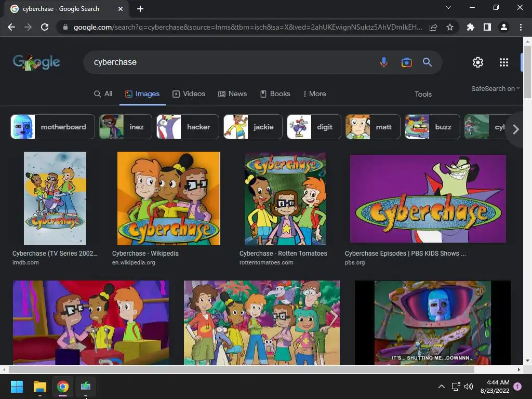Reload the current page
532x399 pixels.
tap(45, 27)
